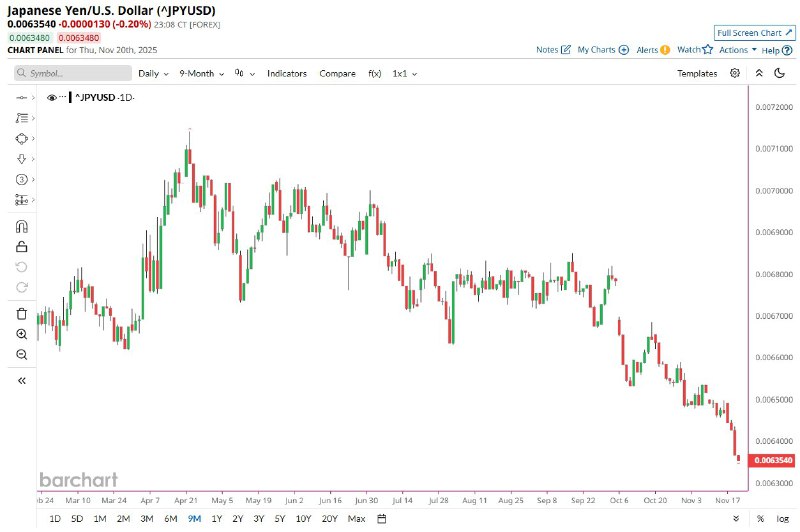Click the redo arrow icon

point(21,287)
